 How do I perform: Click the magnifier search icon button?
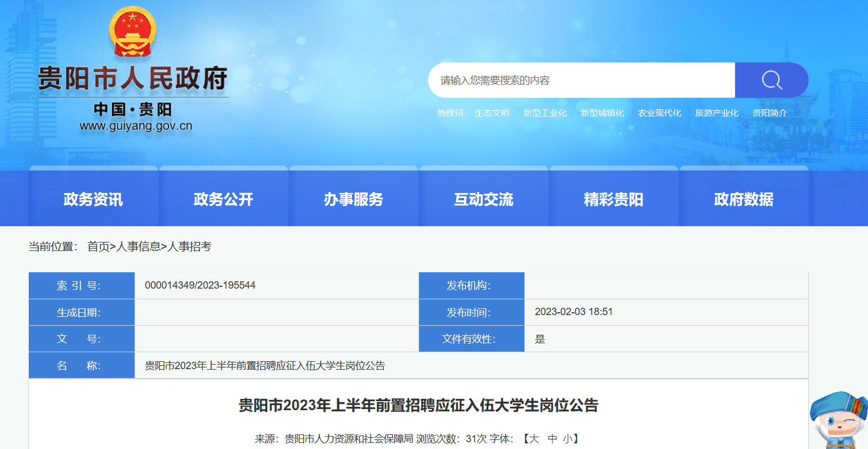772,80
